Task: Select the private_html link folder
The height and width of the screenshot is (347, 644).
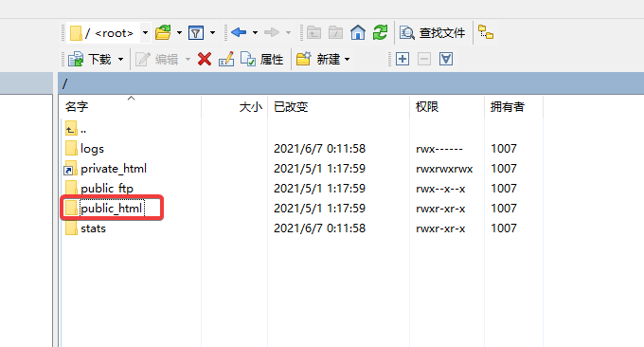Action: coord(114,169)
